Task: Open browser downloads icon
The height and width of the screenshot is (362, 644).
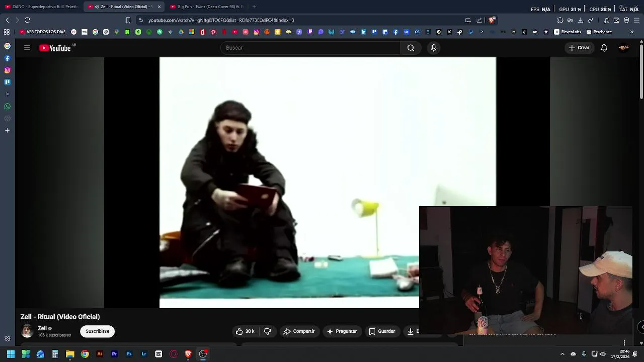Action: pyautogui.click(x=580, y=20)
